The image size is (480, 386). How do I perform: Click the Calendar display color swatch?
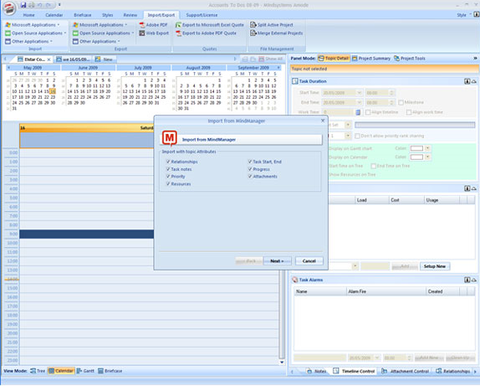pos(416,157)
